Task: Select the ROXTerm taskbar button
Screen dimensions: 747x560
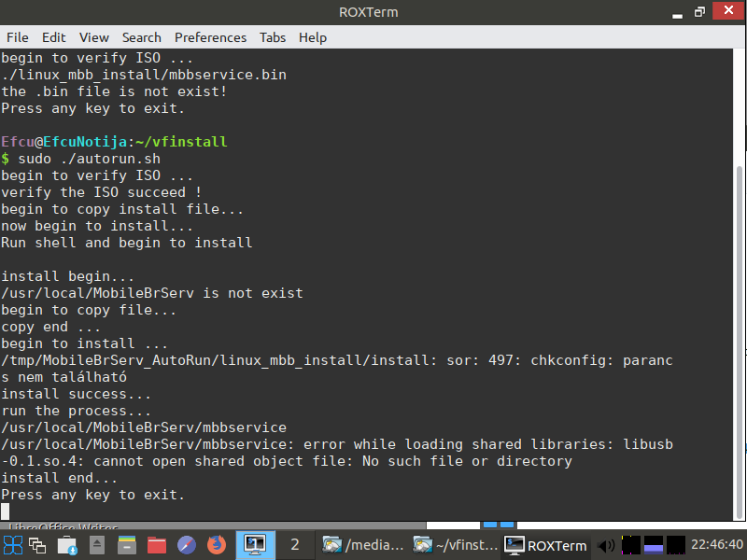Action: pyautogui.click(x=545, y=545)
